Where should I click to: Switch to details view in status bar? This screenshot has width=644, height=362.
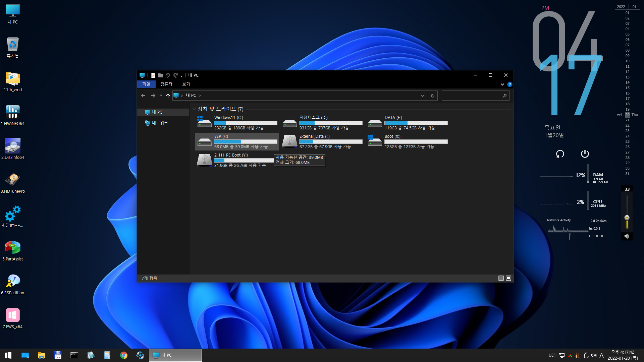(501, 278)
